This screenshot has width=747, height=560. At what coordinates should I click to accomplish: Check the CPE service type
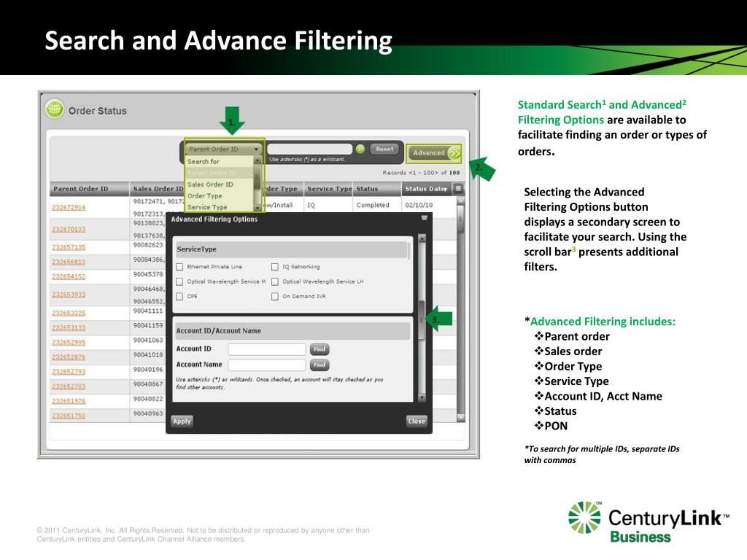coord(179,297)
